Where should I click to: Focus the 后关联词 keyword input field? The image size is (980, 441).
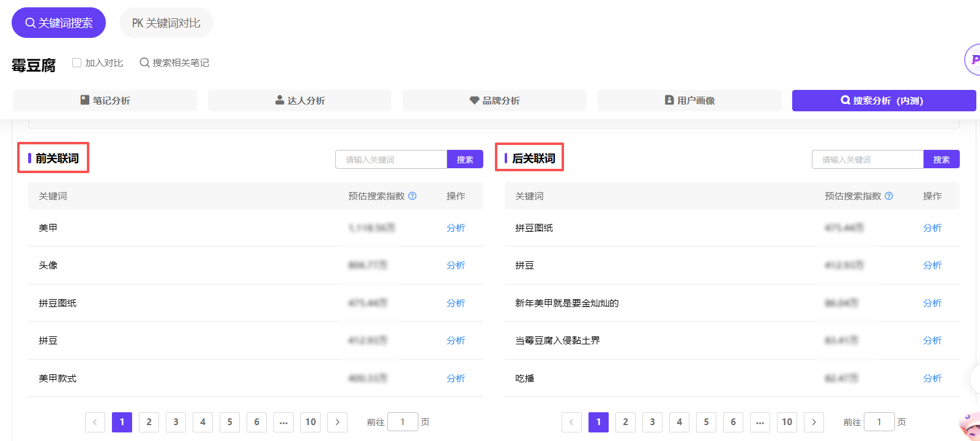coord(867,160)
